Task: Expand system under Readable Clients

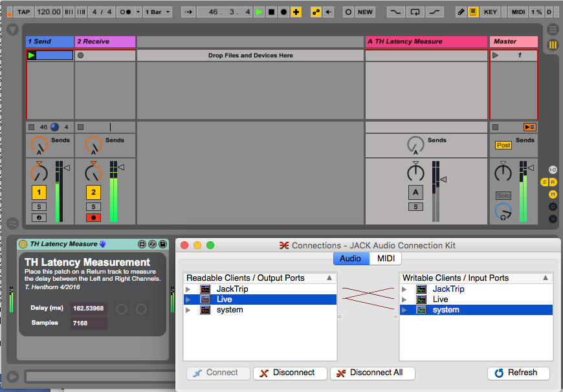Action: [x=188, y=310]
